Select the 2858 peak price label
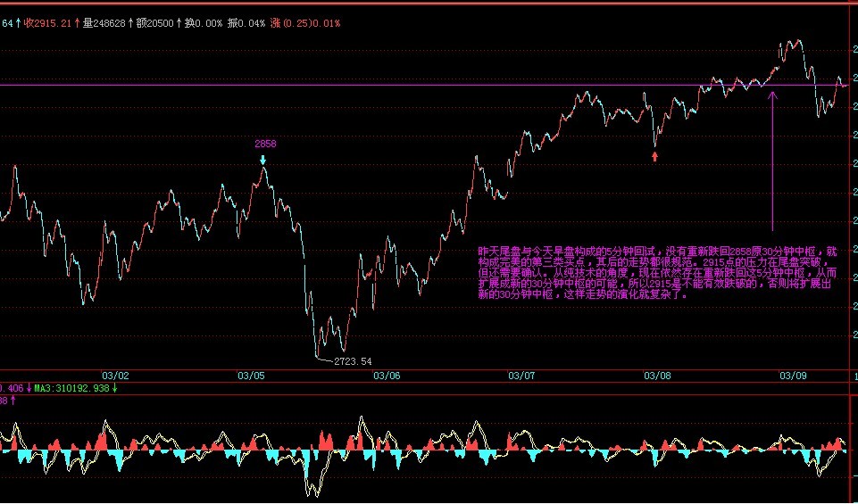Screen dimensions: 858x504 tap(265, 144)
